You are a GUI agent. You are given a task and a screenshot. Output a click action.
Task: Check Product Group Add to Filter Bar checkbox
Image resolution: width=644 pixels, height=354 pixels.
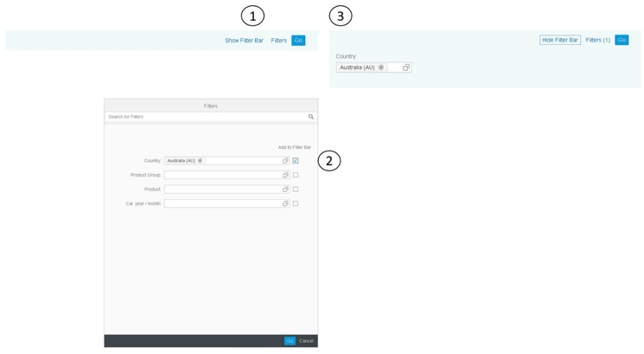(296, 175)
